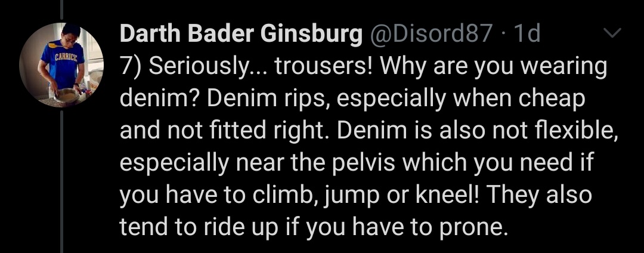This screenshot has width=644, height=253.
Task: Open the tweet via 1d timestamp
Action: click(527, 33)
